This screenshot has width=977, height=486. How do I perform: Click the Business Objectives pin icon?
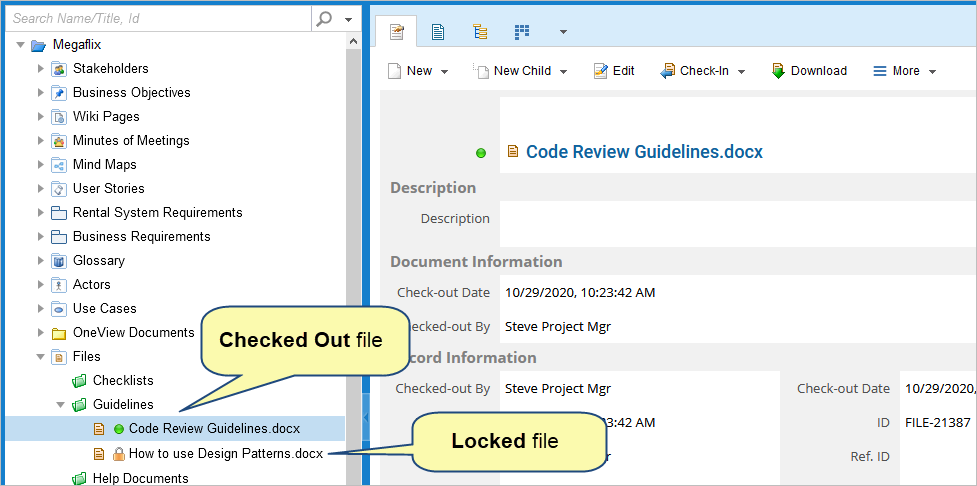pyautogui.click(x=59, y=93)
